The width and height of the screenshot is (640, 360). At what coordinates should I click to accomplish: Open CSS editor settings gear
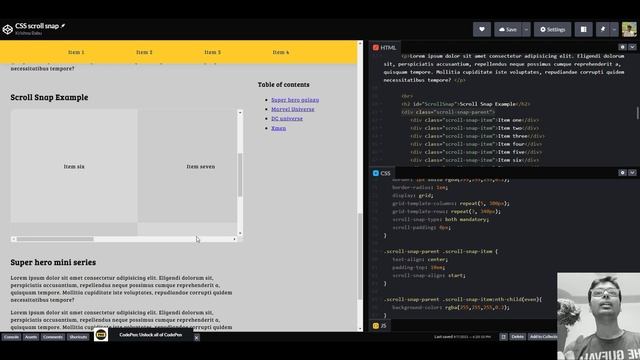(x=622, y=173)
